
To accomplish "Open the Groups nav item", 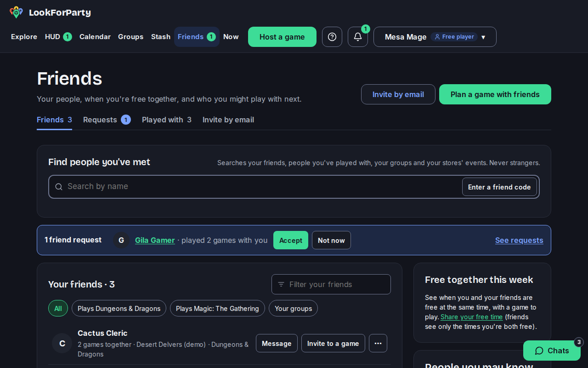I will tap(131, 37).
